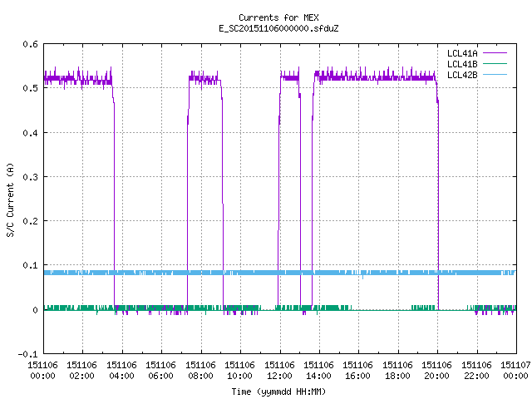Click the y-axis tick value 0.3
This screenshot has width=532, height=399.
click(30, 177)
